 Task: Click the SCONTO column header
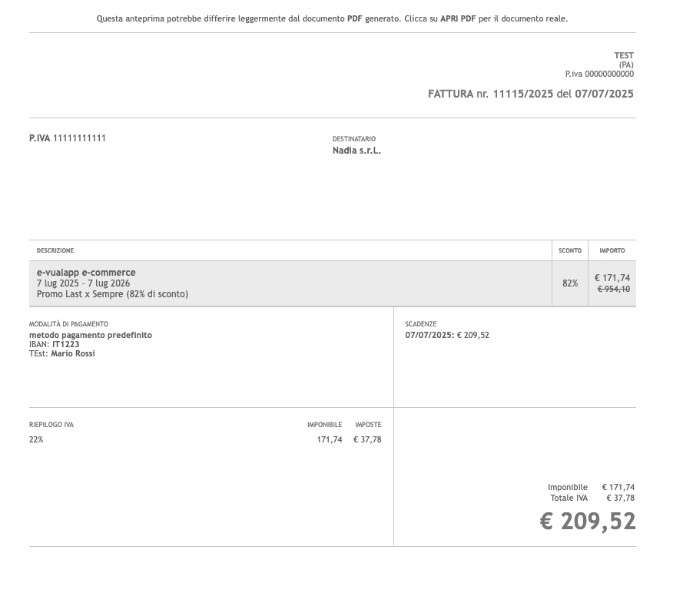point(570,250)
